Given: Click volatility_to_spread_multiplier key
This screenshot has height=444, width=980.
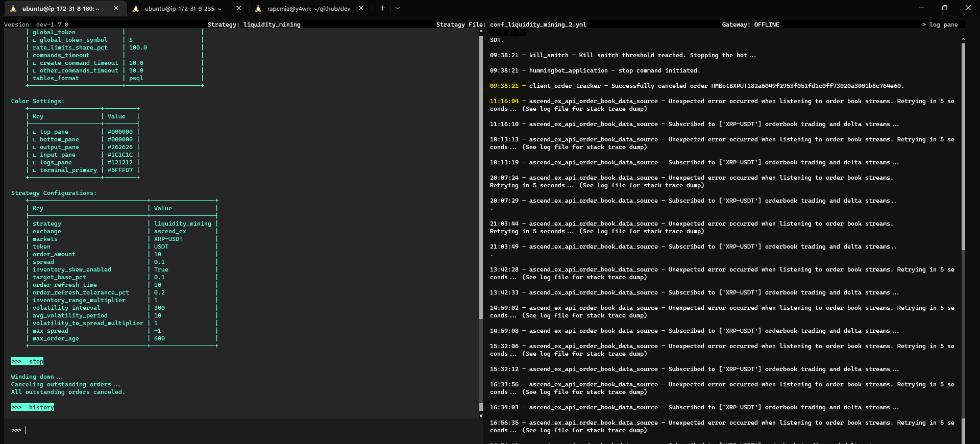Looking at the screenshot, I should (88, 323).
